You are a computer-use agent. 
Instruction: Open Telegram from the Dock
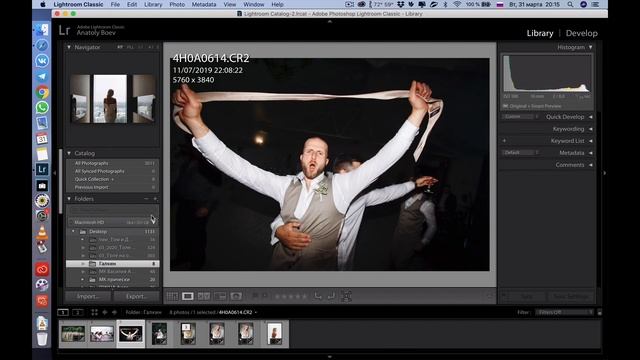42,77
